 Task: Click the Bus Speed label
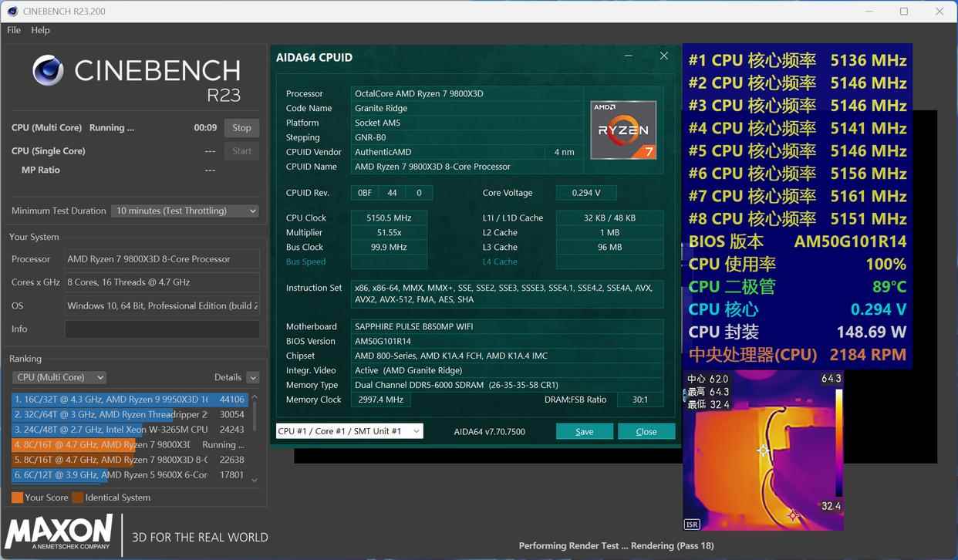click(305, 262)
